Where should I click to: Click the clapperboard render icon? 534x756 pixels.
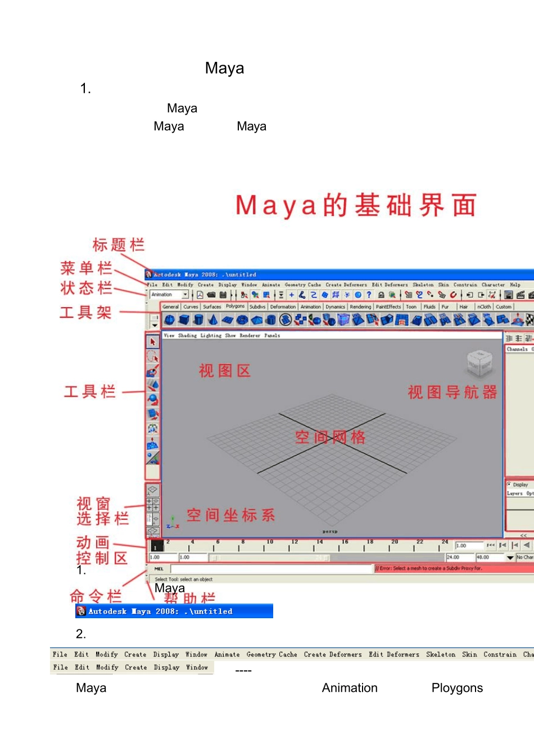click(520, 295)
